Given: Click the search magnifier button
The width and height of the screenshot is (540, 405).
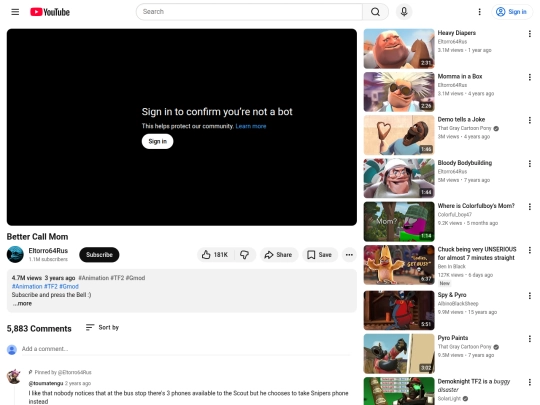Looking at the screenshot, I should [375, 12].
